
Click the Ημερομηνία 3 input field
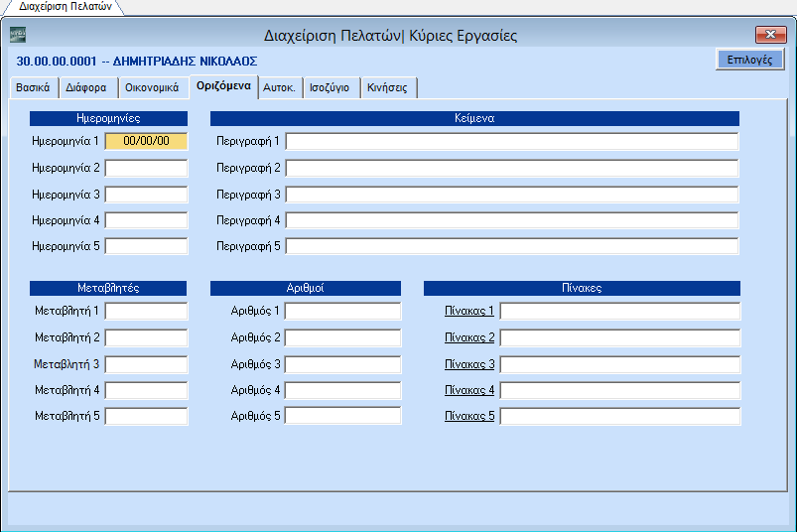(x=146, y=195)
